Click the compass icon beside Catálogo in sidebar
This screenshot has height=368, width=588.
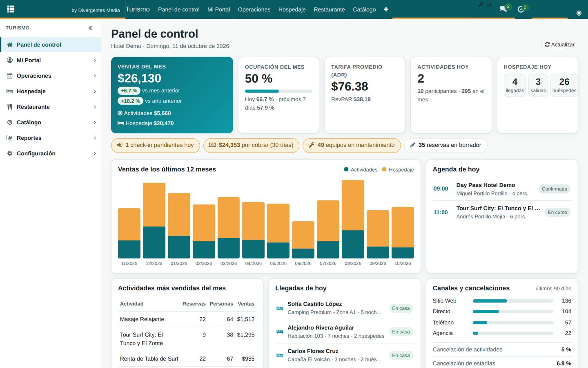tap(10, 122)
